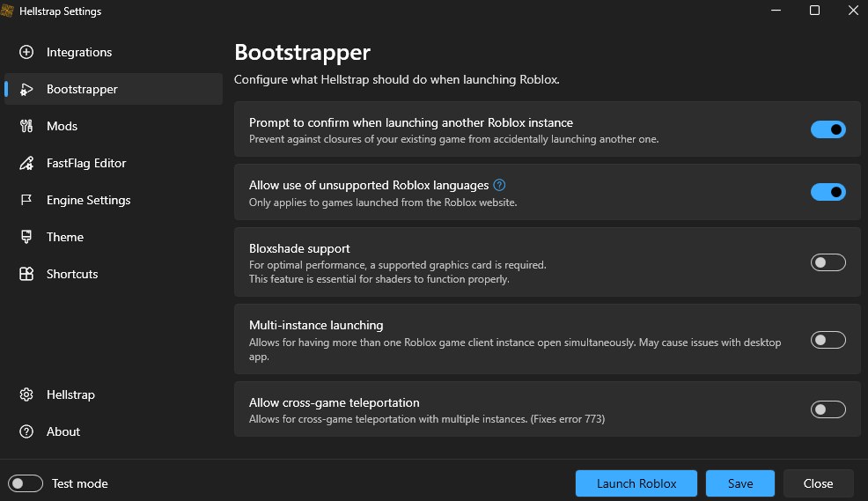Click the 'Hellstrap Settings' window title
Viewport: 868px width, 501px height.
(x=61, y=11)
